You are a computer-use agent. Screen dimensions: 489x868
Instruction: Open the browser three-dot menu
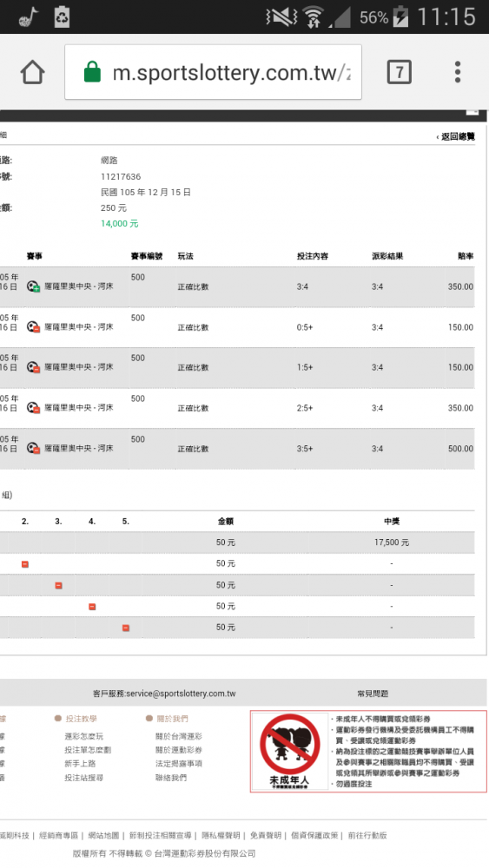pos(458,72)
